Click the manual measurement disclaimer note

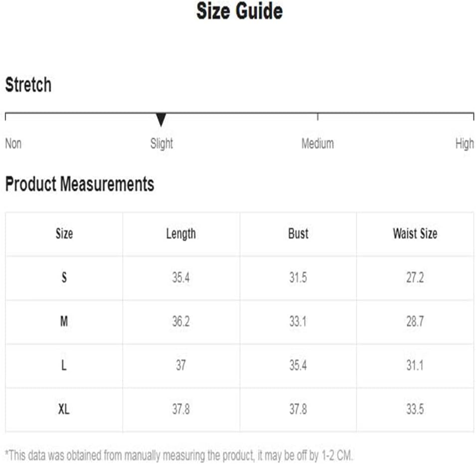tap(179, 456)
